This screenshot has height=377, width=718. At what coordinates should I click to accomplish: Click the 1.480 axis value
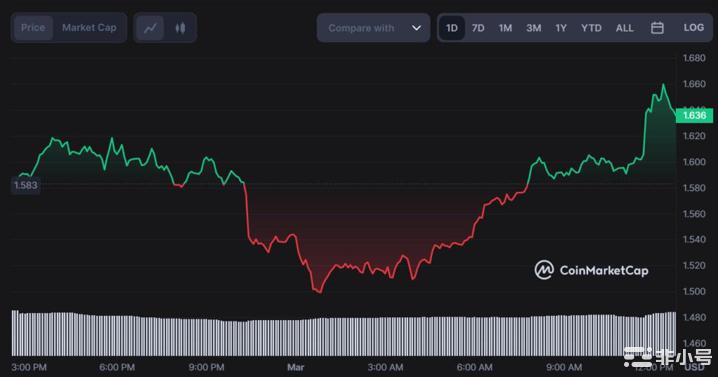coord(694,317)
